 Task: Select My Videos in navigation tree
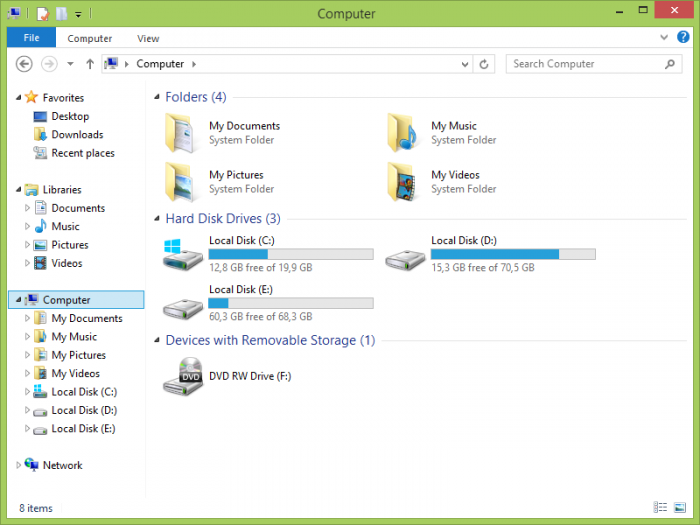[x=75, y=373]
